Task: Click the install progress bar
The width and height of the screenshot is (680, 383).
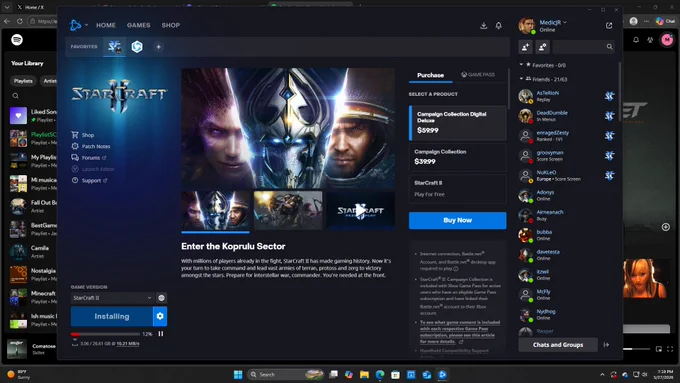Action: pos(105,334)
